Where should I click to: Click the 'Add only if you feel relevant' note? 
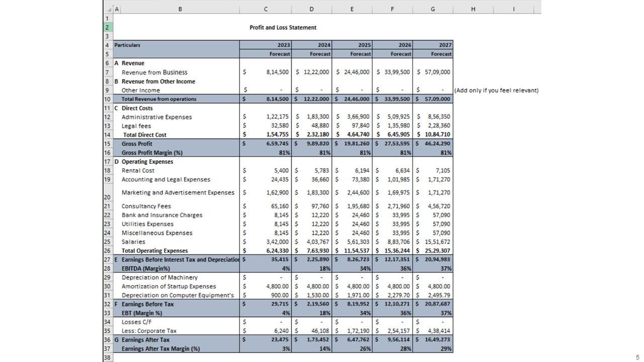tap(496, 90)
